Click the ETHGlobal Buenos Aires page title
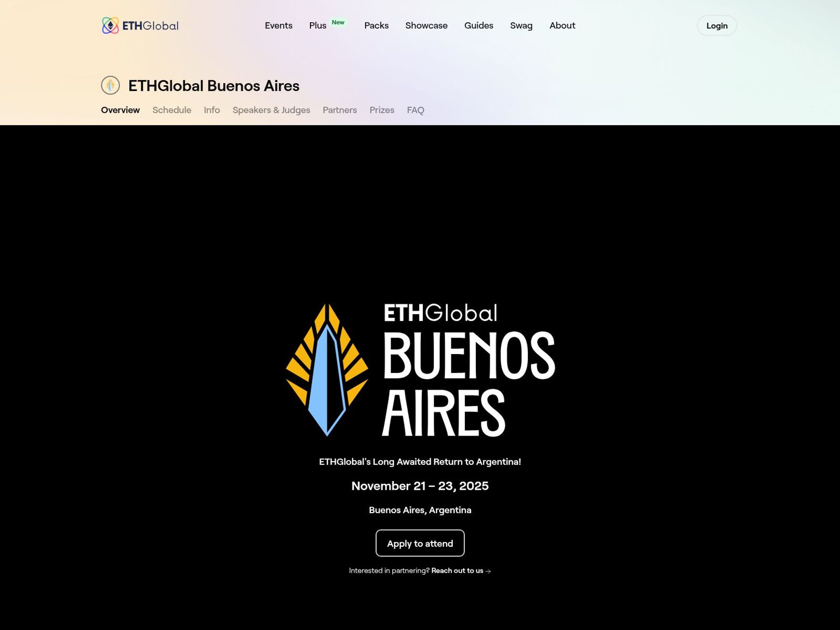The height and width of the screenshot is (630, 840). point(214,86)
